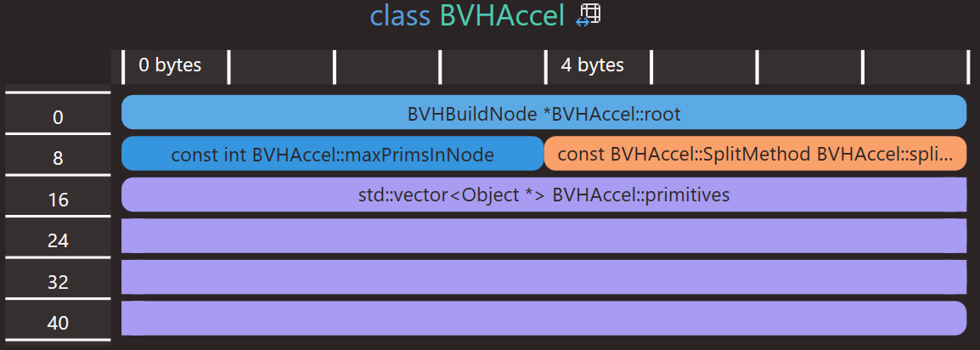
Task: Click the purple block in row 32
Action: click(x=544, y=278)
